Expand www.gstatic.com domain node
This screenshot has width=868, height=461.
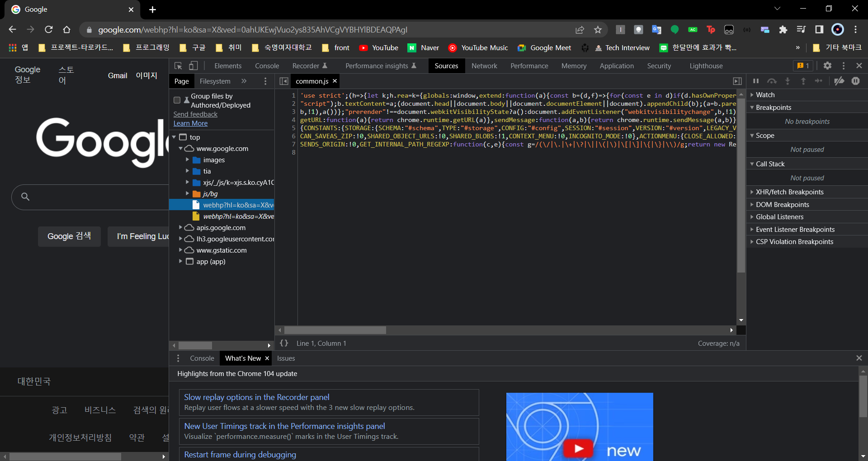coord(180,250)
